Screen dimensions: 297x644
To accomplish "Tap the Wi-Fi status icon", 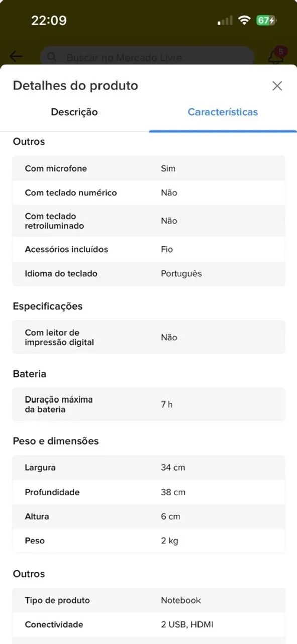I will pos(245,20).
